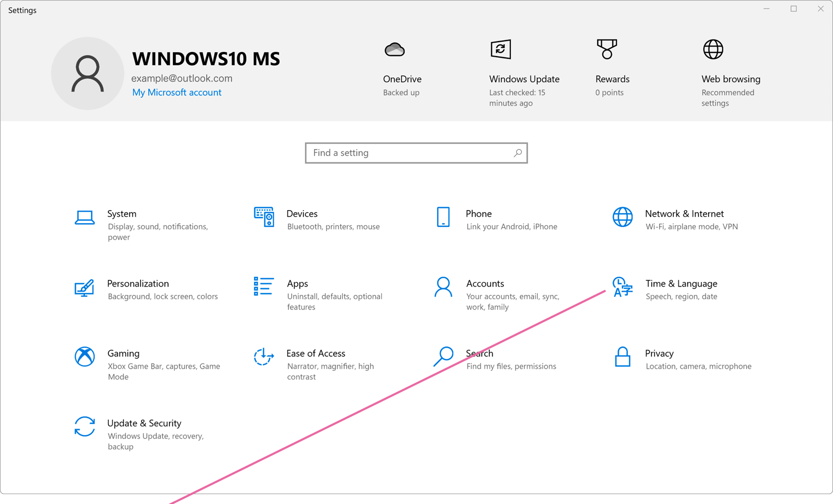Select the Update & Security title
Image resolution: width=833 pixels, height=504 pixels.
click(144, 423)
